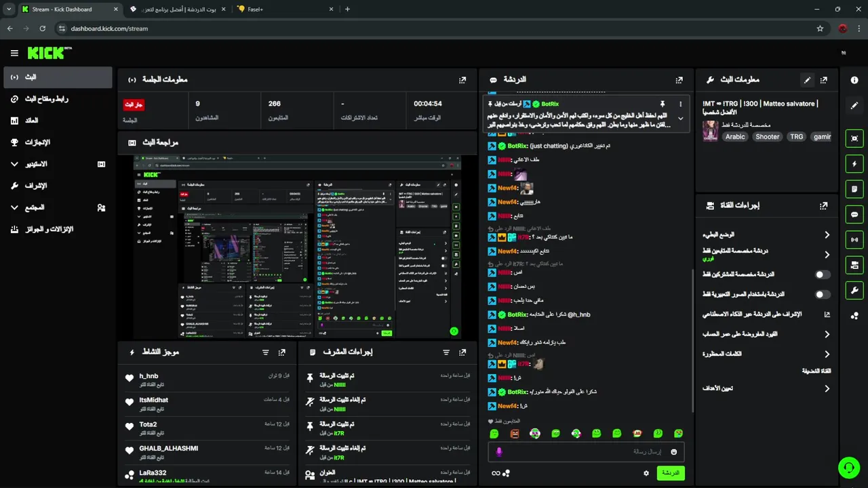
Task: Toggle the wrench stream info icon in right rail
Action: pyautogui.click(x=854, y=290)
